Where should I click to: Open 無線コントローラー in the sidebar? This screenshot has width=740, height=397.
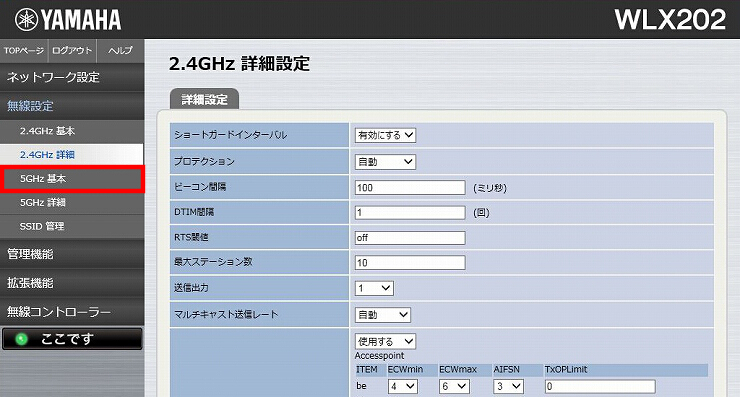point(72,312)
